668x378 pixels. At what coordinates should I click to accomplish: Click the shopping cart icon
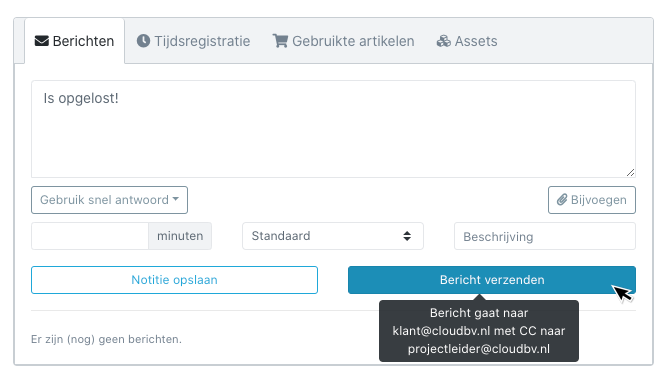point(280,41)
